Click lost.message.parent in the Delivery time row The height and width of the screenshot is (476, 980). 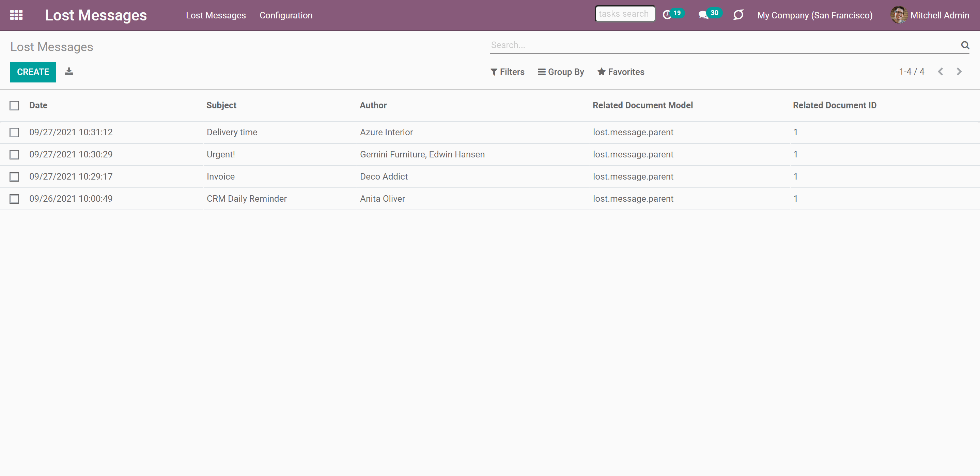point(633,133)
